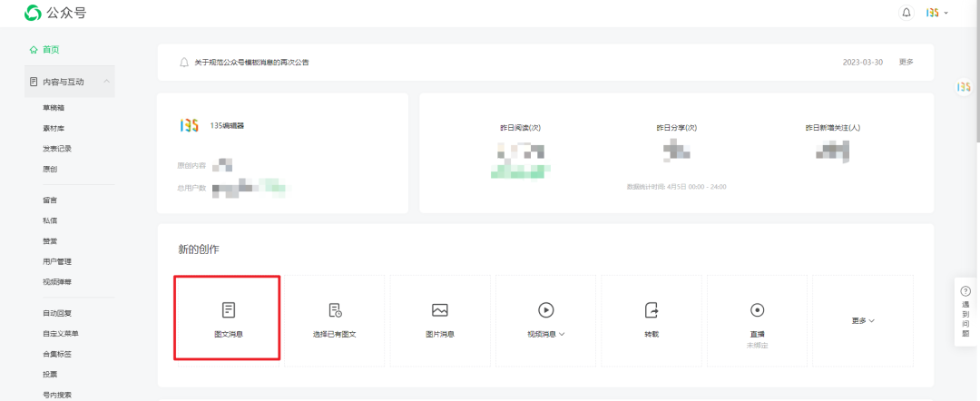The width and height of the screenshot is (980, 401).
Task: Click 更多 link beside announcement date
Action: click(x=906, y=62)
